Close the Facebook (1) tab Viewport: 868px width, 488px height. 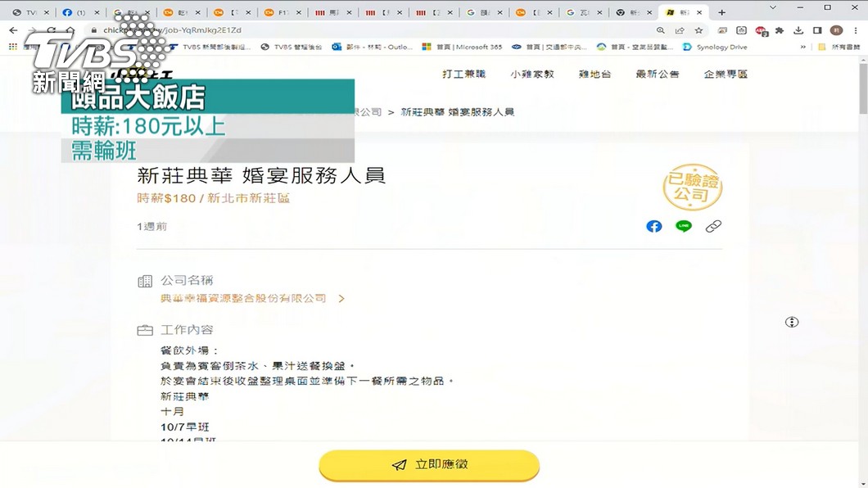(x=97, y=12)
